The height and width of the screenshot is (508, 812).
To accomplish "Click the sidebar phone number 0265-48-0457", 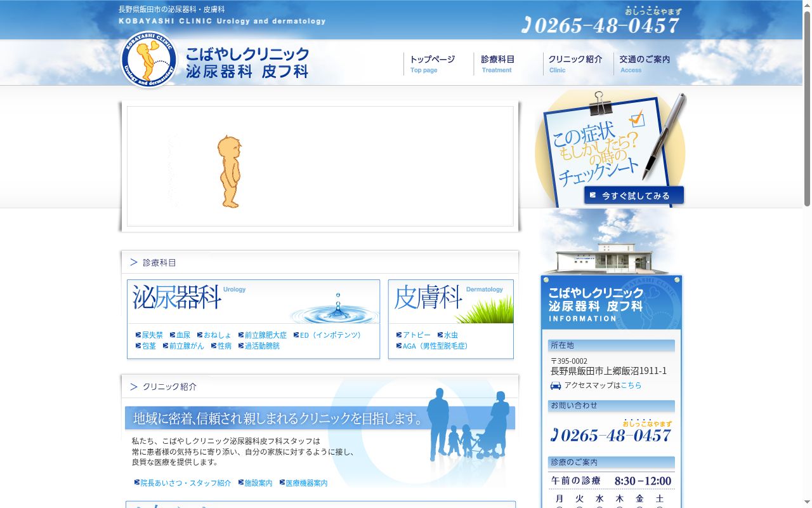I will click(x=611, y=435).
